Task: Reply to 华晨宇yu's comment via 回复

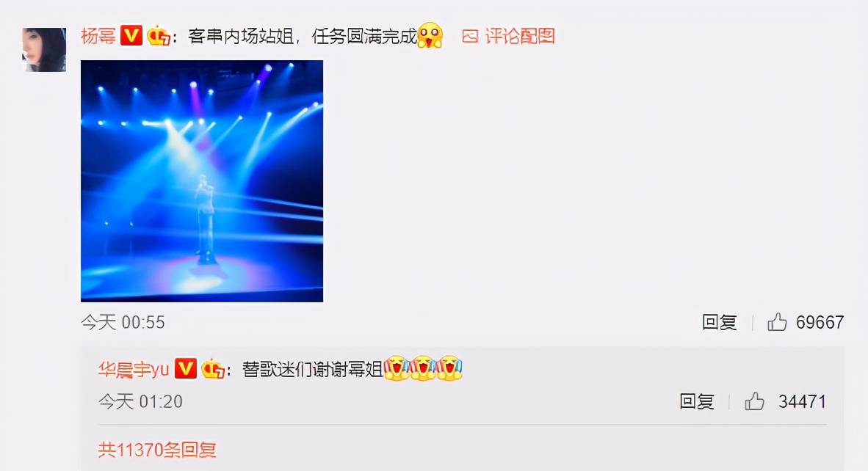Action: click(x=696, y=401)
